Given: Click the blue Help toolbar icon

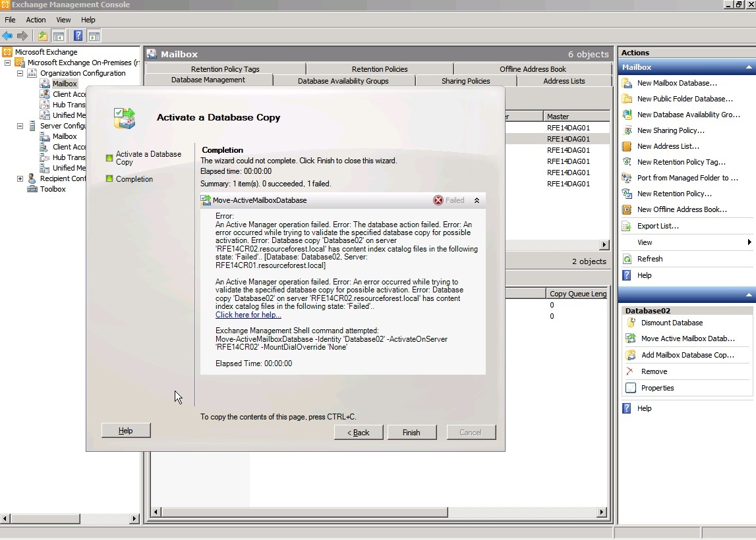Looking at the screenshot, I should point(78,36).
